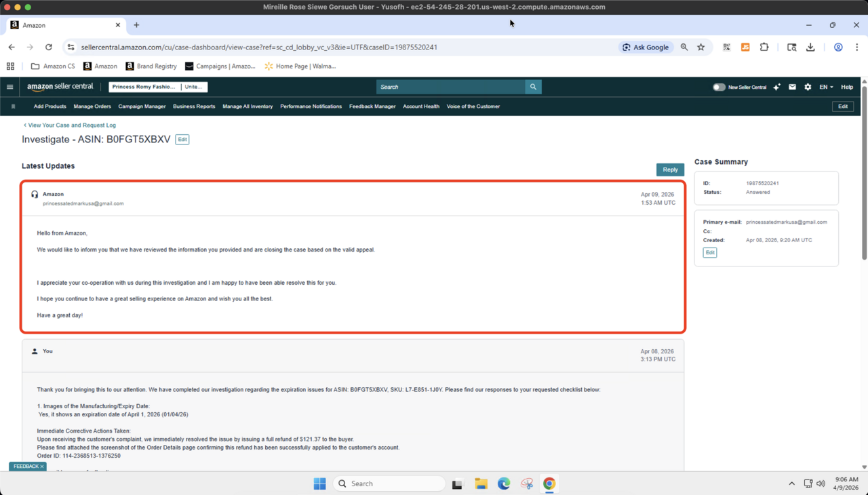Open the EN language dropdown

click(x=826, y=87)
